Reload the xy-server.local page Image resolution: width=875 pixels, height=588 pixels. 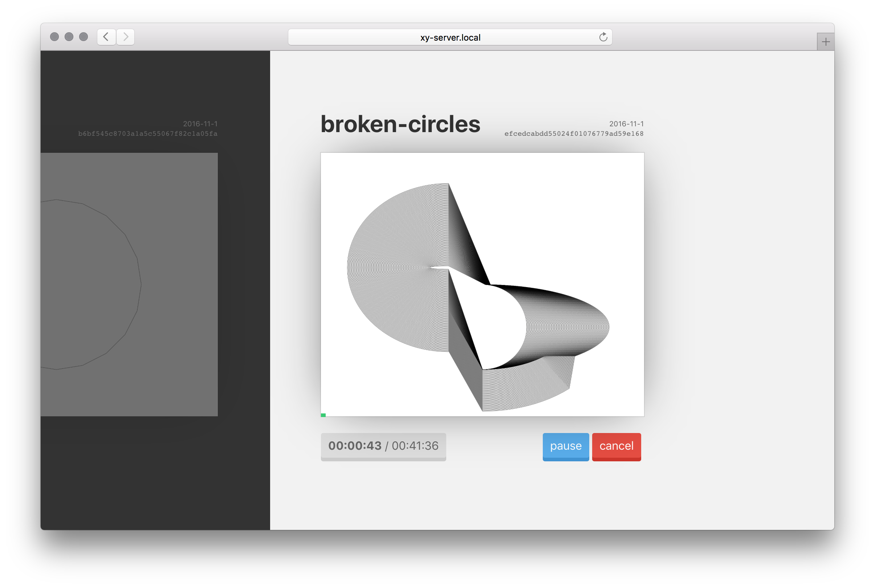(x=603, y=37)
